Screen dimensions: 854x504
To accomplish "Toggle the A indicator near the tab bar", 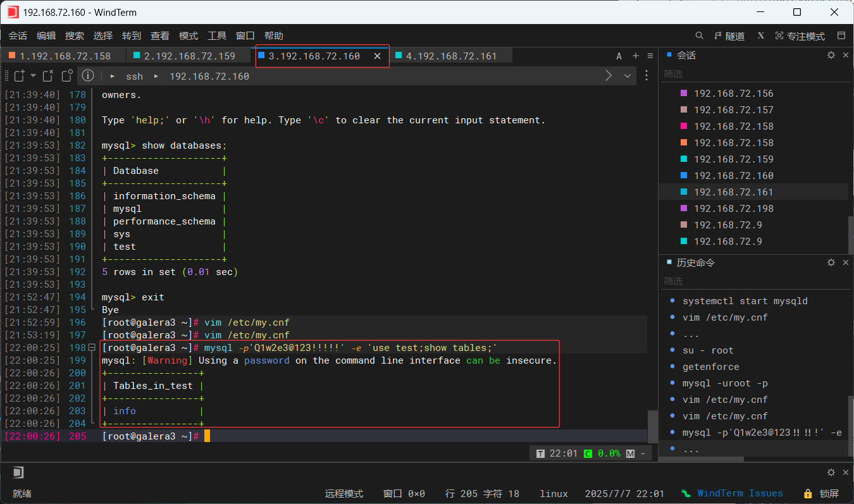I will click(x=619, y=56).
